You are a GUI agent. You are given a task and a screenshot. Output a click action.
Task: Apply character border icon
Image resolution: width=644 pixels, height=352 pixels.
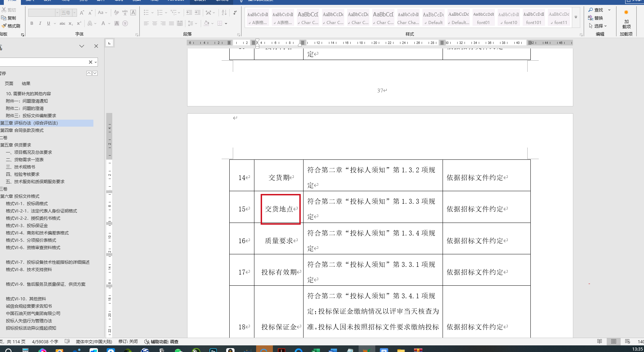pyautogui.click(x=133, y=13)
